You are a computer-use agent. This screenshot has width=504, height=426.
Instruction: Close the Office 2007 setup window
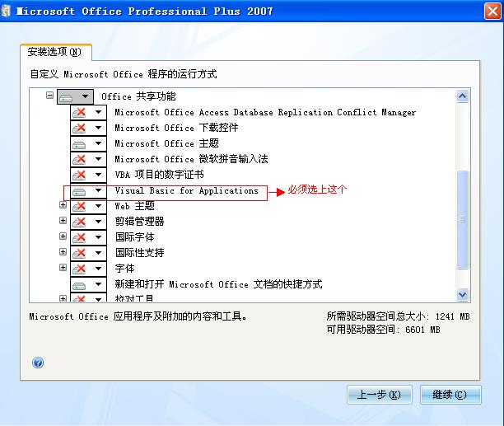point(492,12)
